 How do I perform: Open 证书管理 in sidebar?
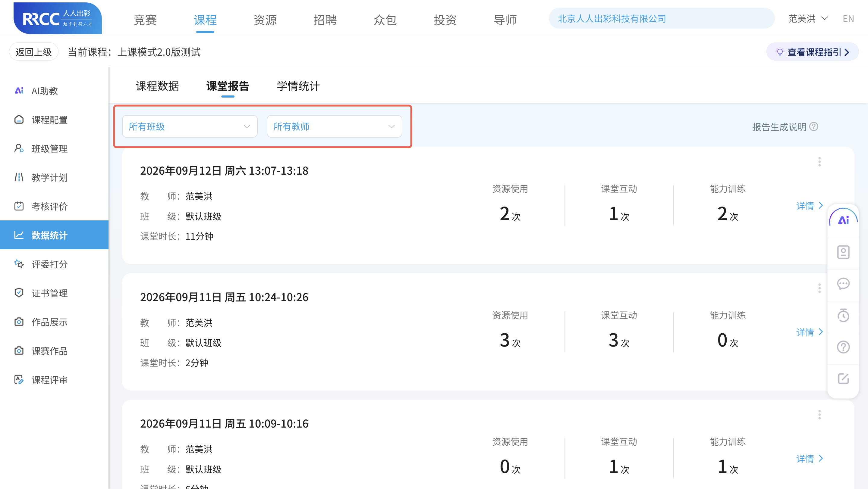coord(54,293)
